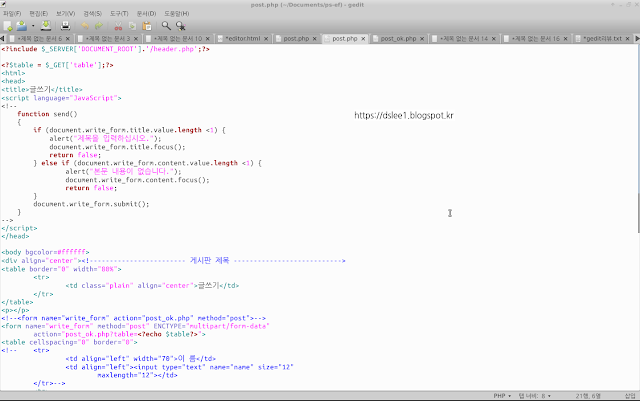Open the 검색(S) menu
Image resolution: width=640 pixels, height=401 pixels.
(x=92, y=13)
